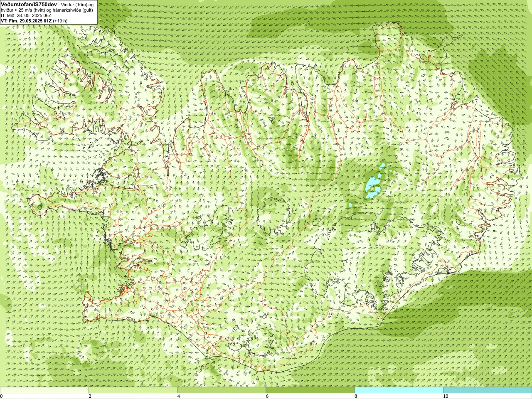Click the legend tick label '2'
Image resolution: width=532 pixels, height=399 pixels.
coord(90,397)
